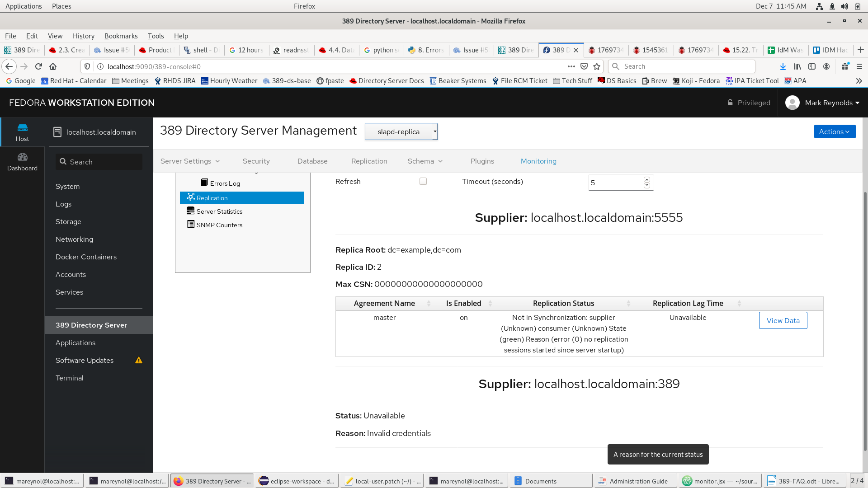This screenshot has height=488, width=868.
Task: Open the network status icon in top bar
Action: tap(819, 6)
